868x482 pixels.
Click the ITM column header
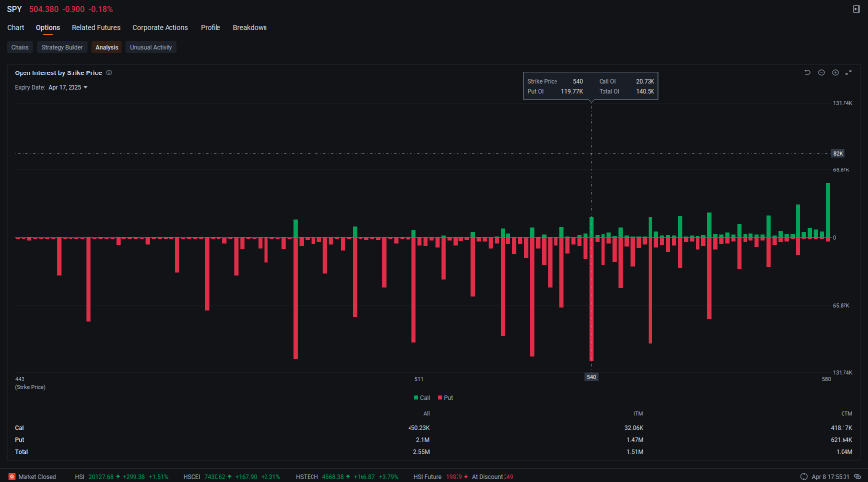[638, 414]
